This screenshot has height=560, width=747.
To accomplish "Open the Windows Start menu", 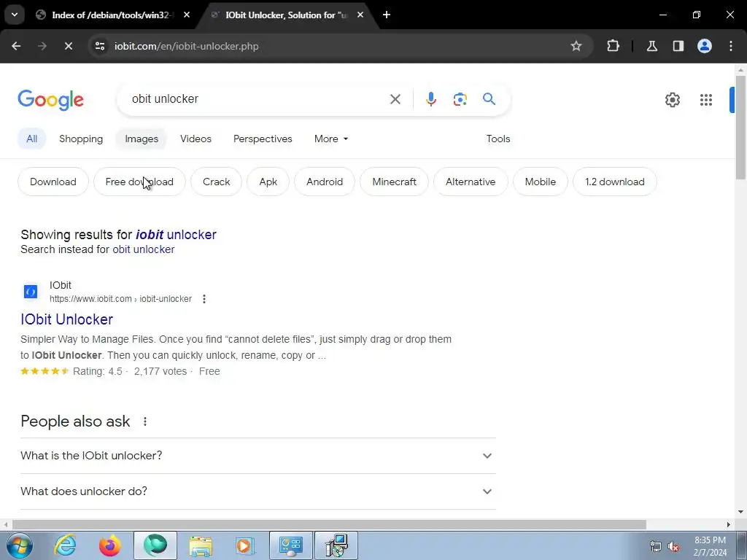I will [x=20, y=545].
